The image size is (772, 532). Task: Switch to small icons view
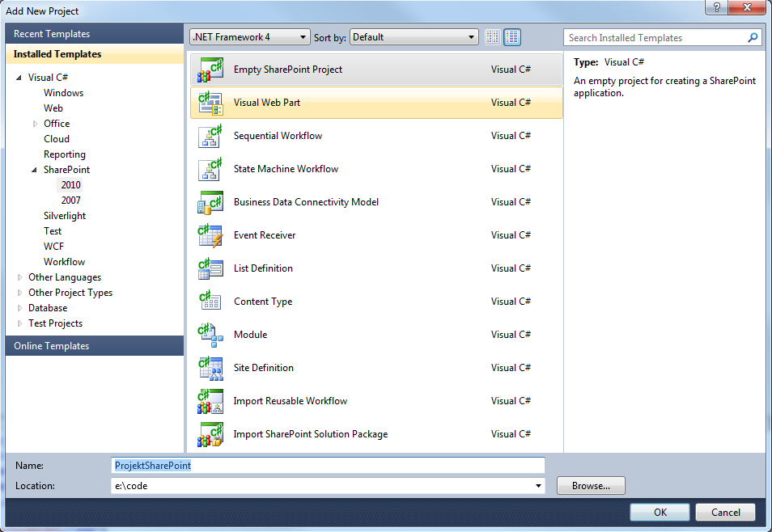492,37
